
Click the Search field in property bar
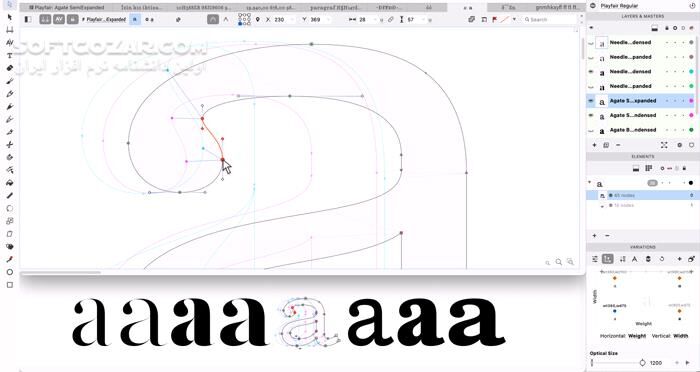[550, 20]
